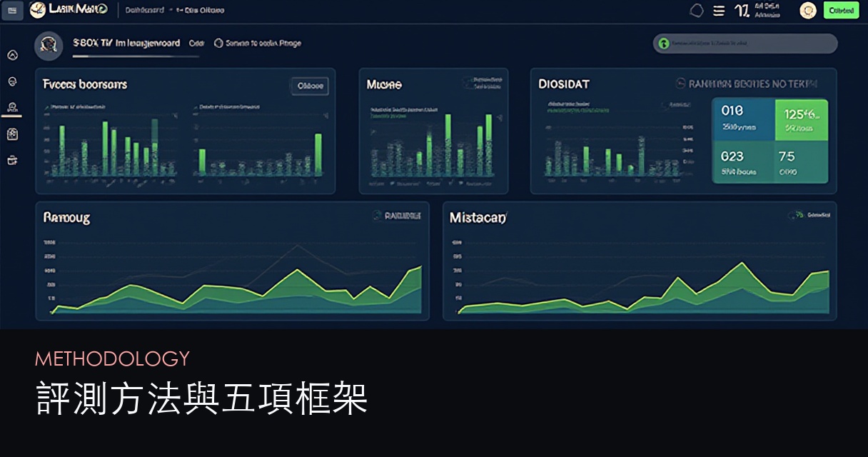The width and height of the screenshot is (868, 457).
Task: Click the blue 018 stat tile
Action: pos(743,119)
